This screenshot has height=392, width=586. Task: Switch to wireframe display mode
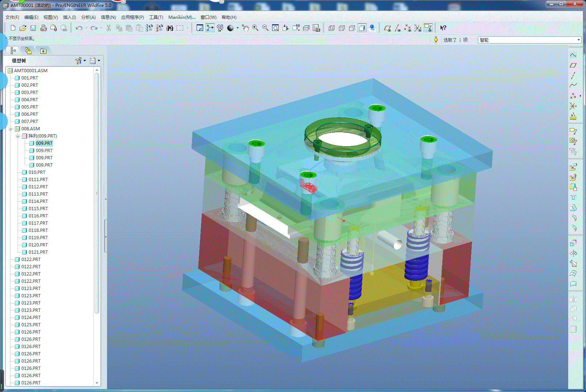click(332, 28)
